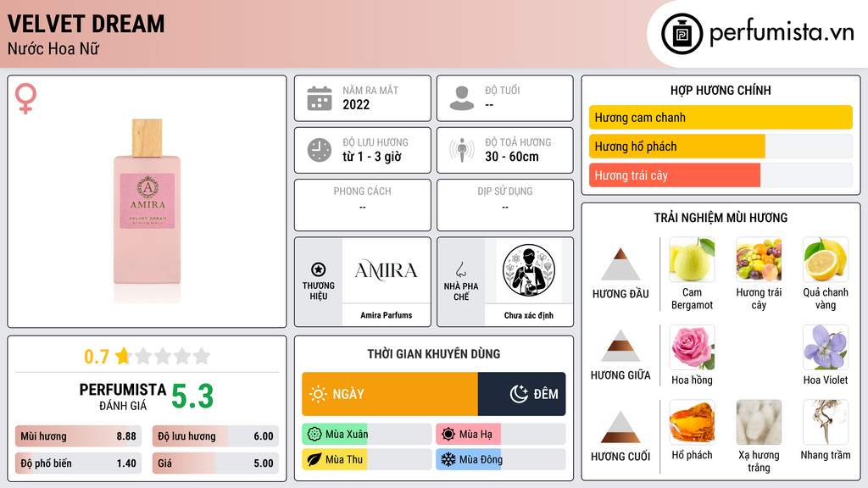Click the release year value 2022
Image resolution: width=868 pixels, height=488 pixels.
(356, 104)
